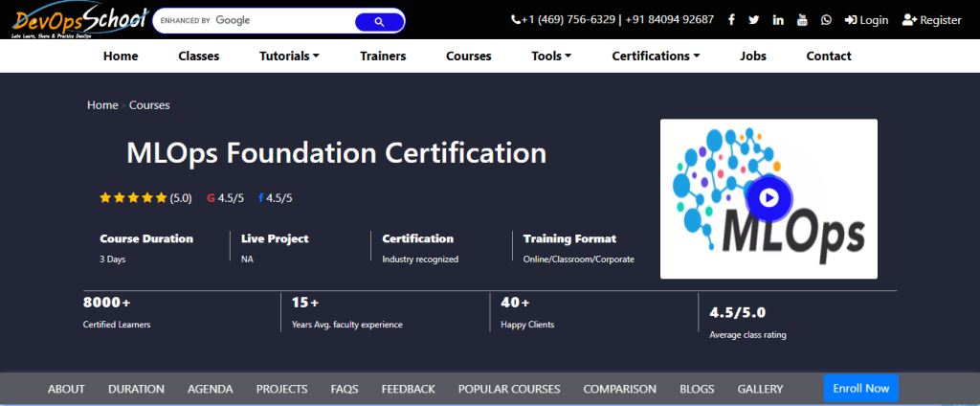The width and height of the screenshot is (980, 406).
Task: Open the Courses menu item
Action: [x=469, y=56]
